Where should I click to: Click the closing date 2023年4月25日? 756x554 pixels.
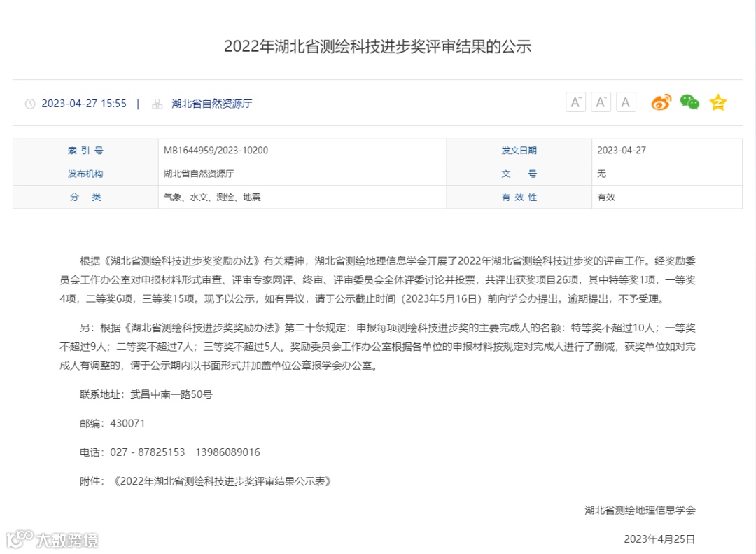659,539
